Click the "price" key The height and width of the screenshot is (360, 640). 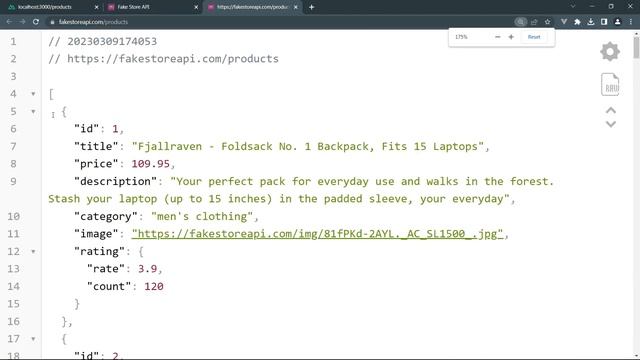pos(96,164)
